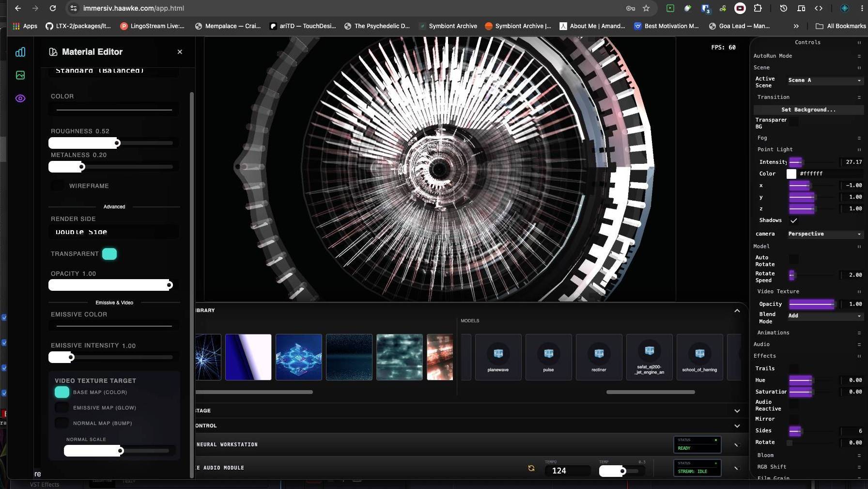Open the browser history clock icon
Screen dimensions: 868x489
point(783,8)
